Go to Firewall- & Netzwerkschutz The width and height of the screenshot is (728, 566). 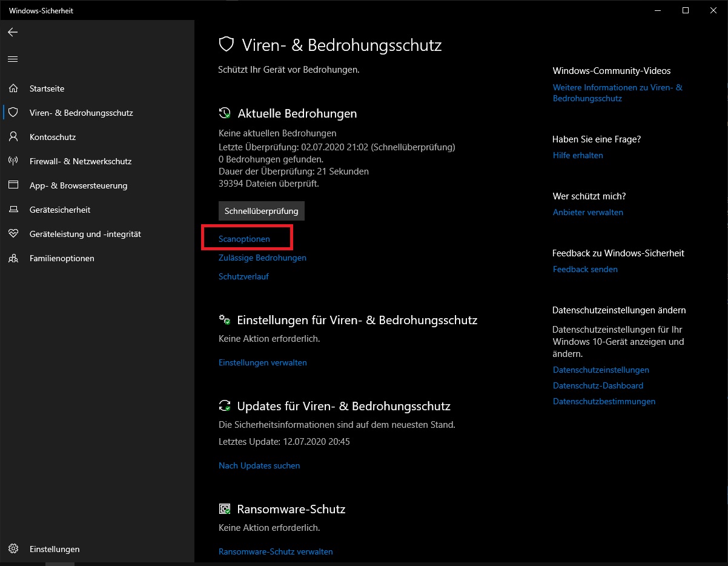[x=97, y=161]
